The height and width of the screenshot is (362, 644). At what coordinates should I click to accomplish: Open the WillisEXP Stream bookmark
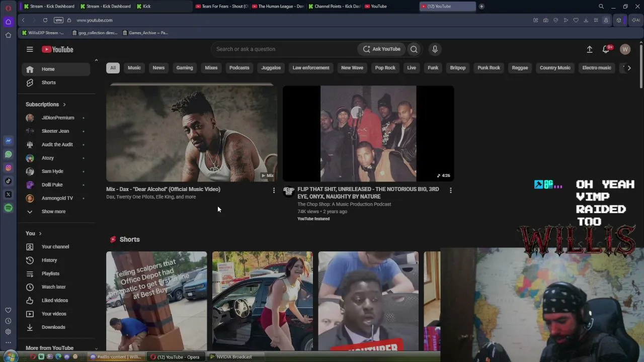click(x=42, y=33)
